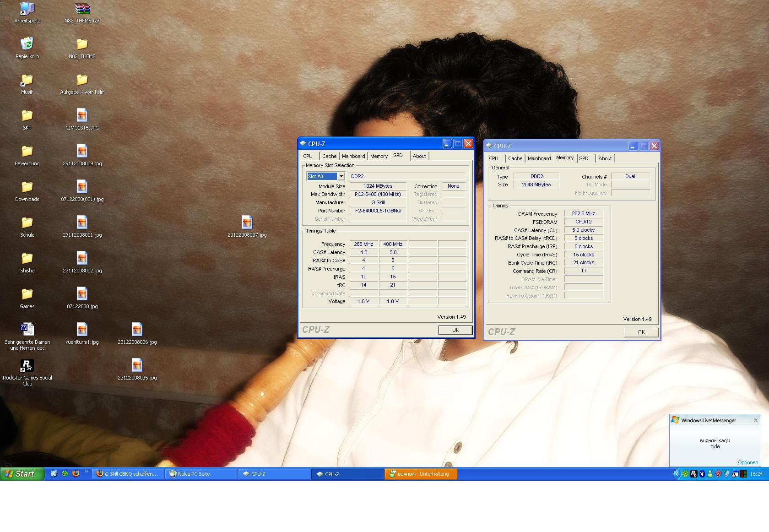Expand the quick launch overflow chevron
769x532 pixels.
(86, 472)
